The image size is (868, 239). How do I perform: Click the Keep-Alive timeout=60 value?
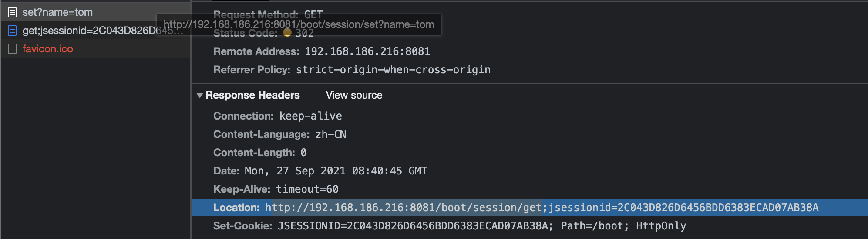pos(307,189)
